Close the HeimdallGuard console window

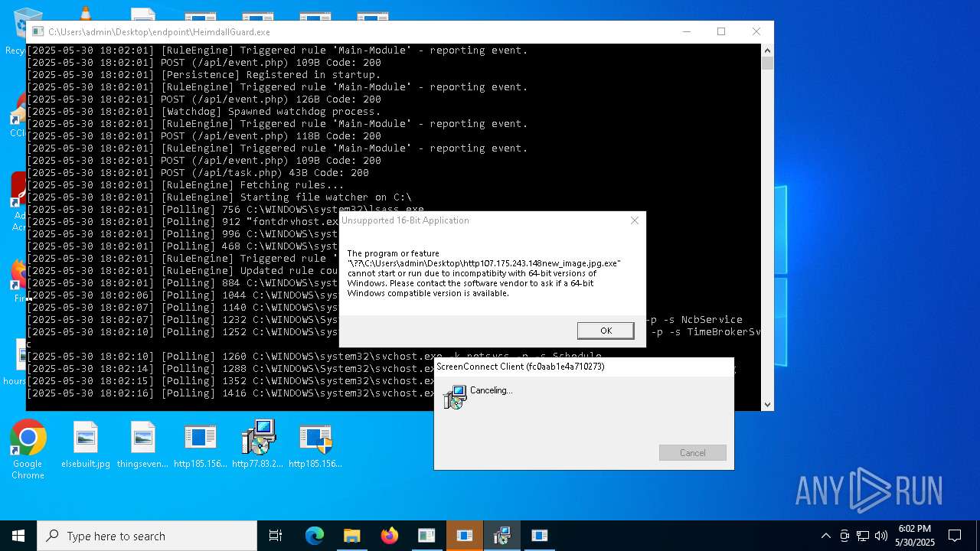tap(756, 31)
